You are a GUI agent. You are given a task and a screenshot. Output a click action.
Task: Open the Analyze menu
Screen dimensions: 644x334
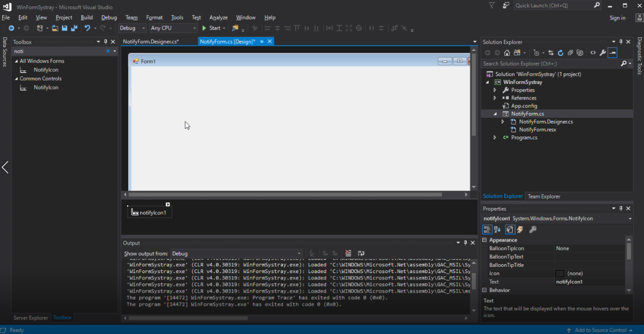(218, 18)
